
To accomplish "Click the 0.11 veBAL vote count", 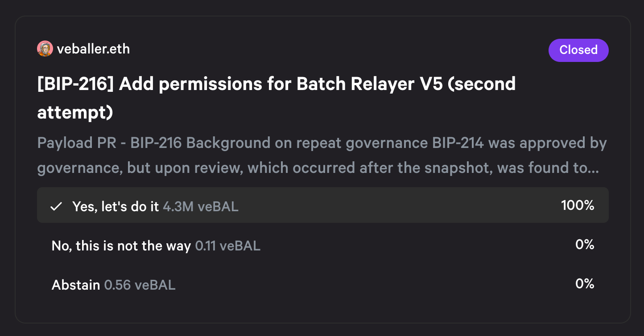I will pyautogui.click(x=228, y=246).
